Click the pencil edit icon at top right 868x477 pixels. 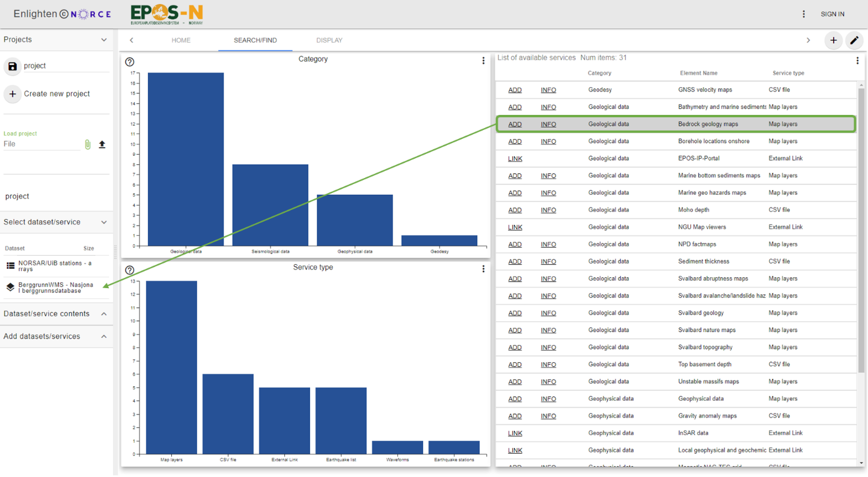click(854, 40)
